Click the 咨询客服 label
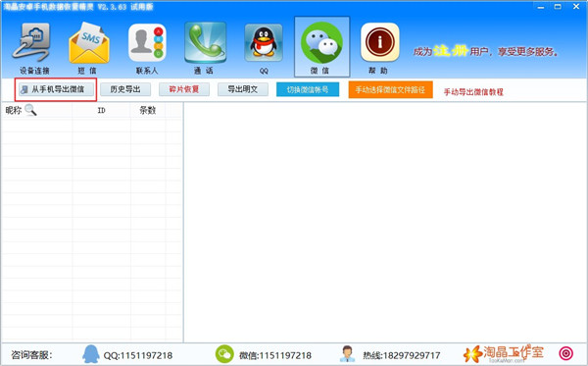The image size is (588, 366). coord(31,355)
